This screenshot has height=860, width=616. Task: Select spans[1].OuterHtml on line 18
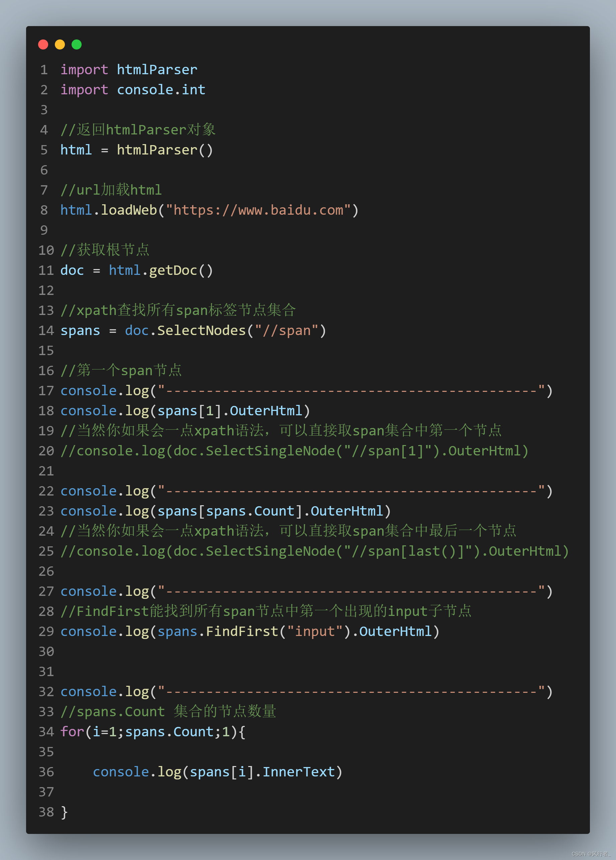231,411
